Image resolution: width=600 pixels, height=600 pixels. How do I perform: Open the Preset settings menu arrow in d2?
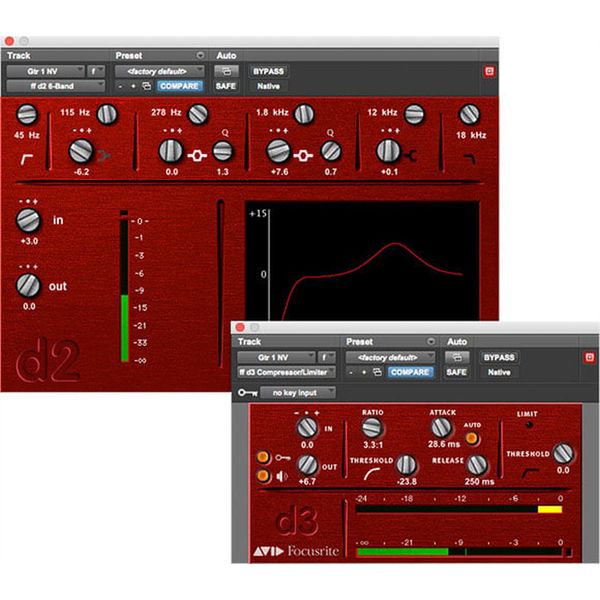coord(200,55)
